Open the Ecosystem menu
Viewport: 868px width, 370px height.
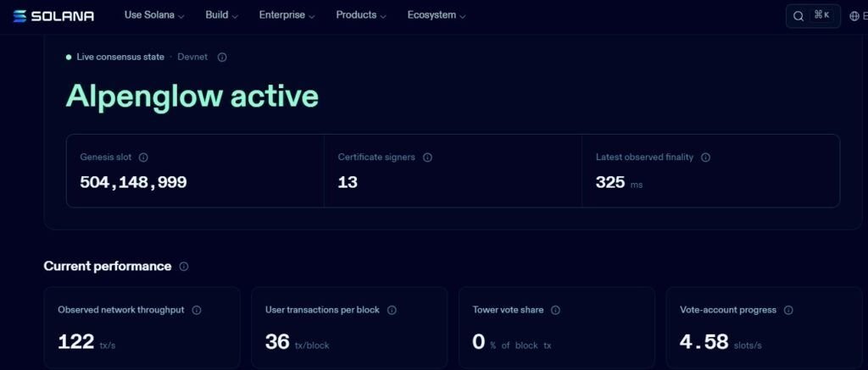pos(437,15)
